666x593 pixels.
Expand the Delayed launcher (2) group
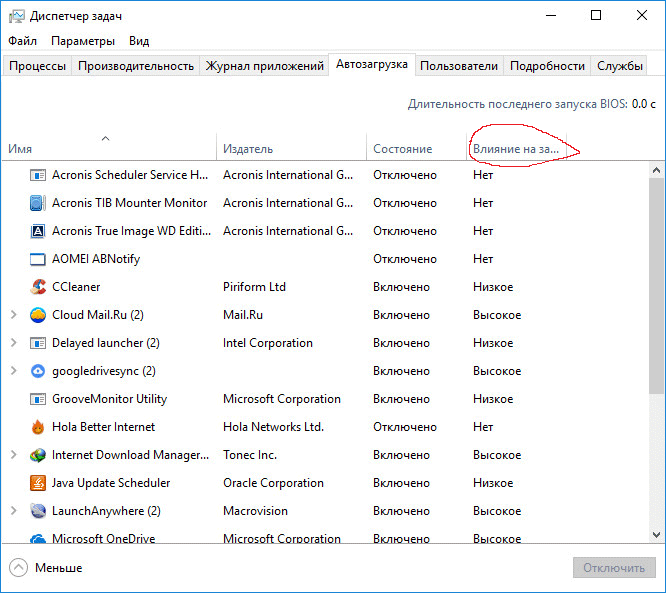14,343
